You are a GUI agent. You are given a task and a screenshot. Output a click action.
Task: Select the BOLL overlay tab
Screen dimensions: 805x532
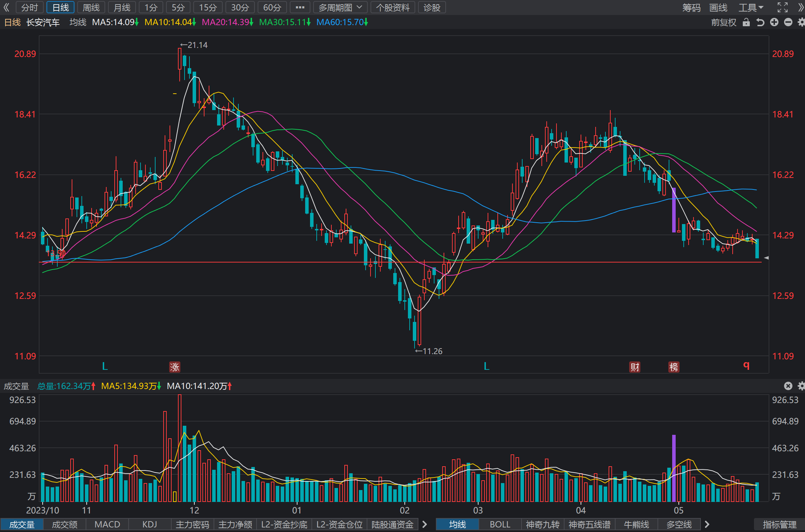tap(500, 525)
